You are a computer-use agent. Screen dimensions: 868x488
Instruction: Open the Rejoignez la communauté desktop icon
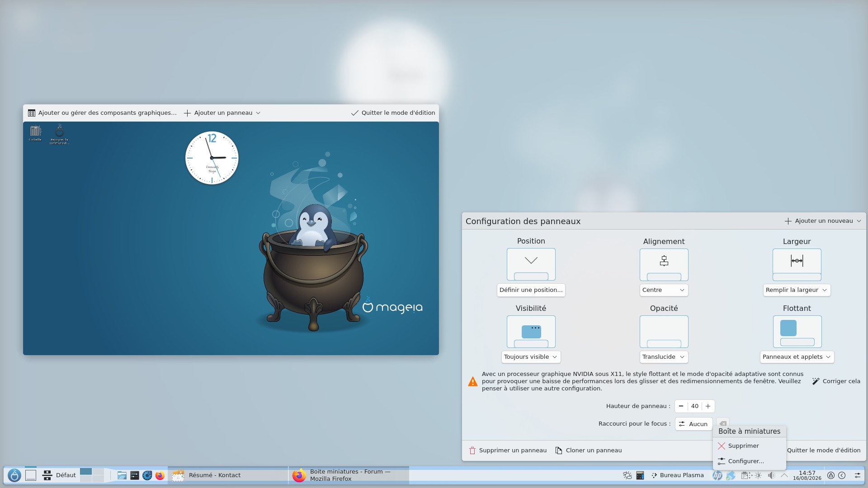point(59,134)
